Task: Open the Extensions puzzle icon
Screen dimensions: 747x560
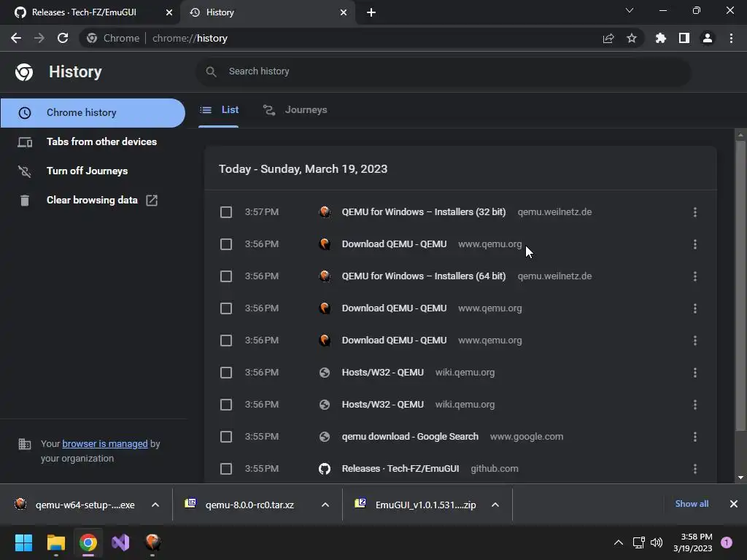Action: click(x=661, y=38)
